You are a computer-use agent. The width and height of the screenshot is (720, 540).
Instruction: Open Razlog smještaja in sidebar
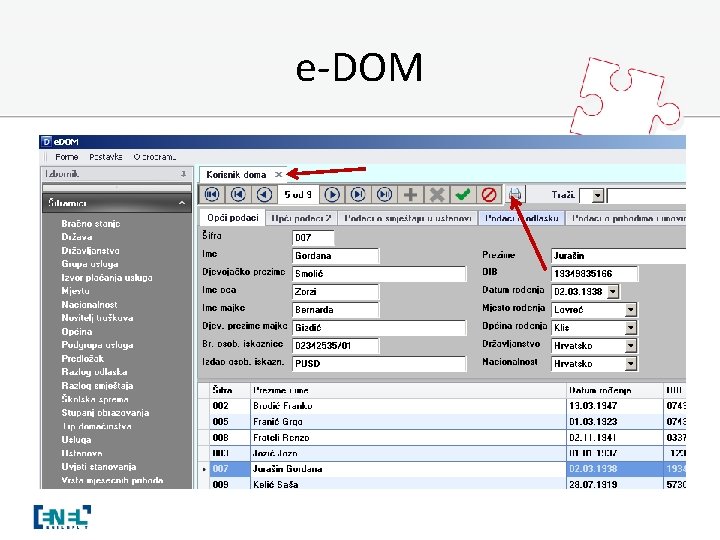(97, 386)
